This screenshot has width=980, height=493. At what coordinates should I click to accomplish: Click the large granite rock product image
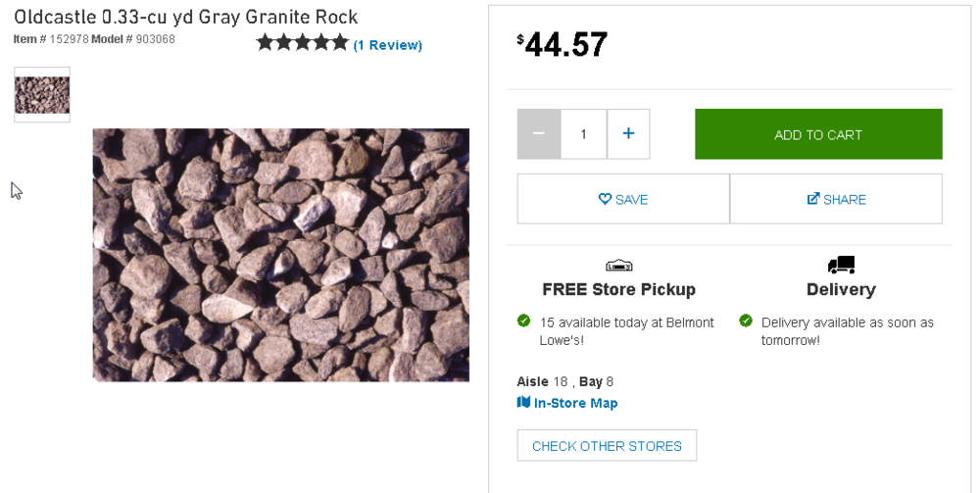(x=280, y=255)
